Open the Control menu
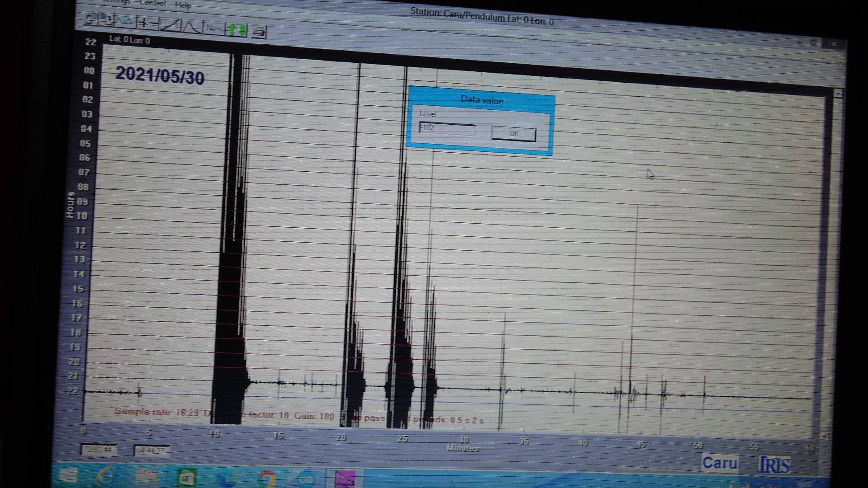Viewport: 868px width, 488px height. tap(154, 3)
